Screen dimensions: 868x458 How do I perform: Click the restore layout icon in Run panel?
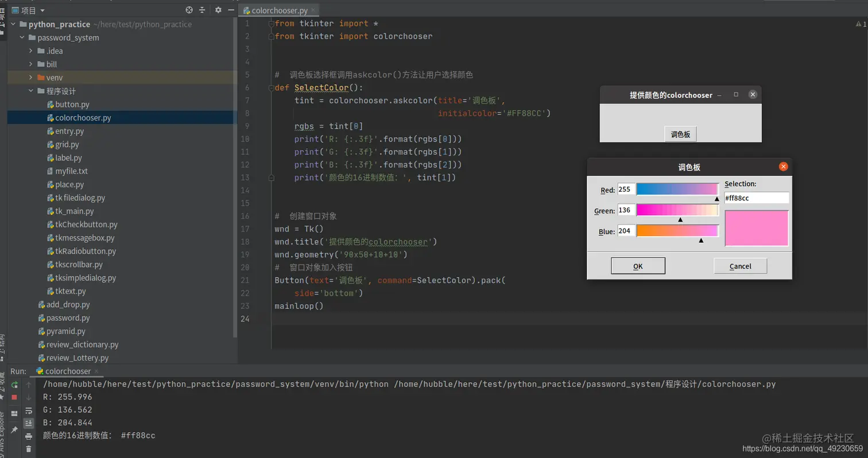tap(14, 413)
